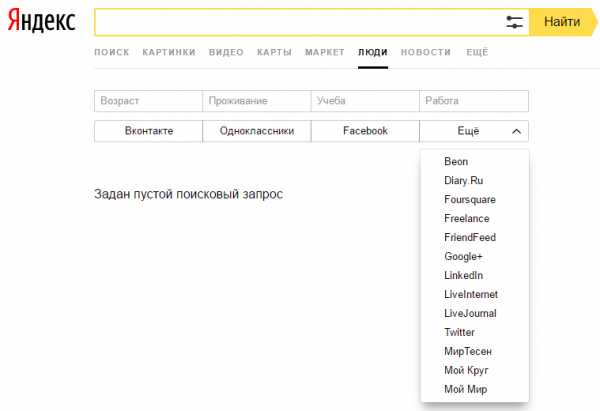Select LiveInternet in the networks list
Screen dimensions: 600x411
point(471,294)
